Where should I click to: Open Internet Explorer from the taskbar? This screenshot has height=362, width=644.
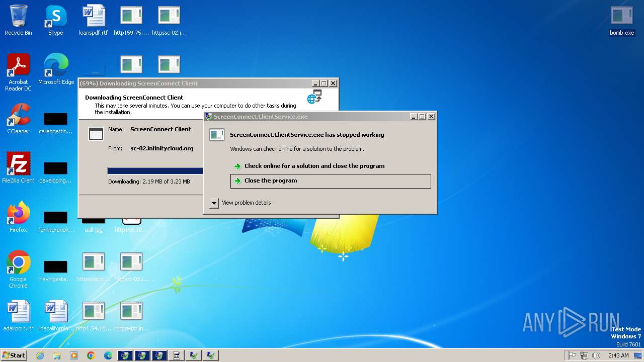point(40,355)
